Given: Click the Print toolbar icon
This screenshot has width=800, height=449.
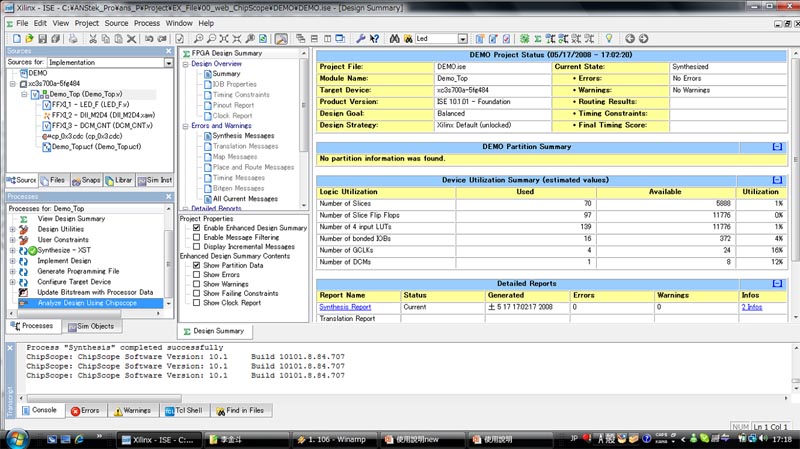Looking at the screenshot, I should [73, 39].
